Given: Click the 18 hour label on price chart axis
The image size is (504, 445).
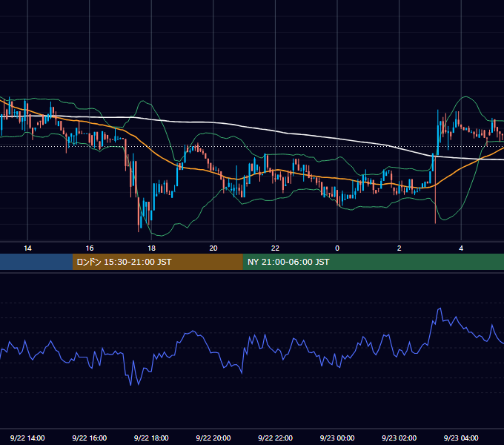Looking at the screenshot, I should pyautogui.click(x=151, y=248).
